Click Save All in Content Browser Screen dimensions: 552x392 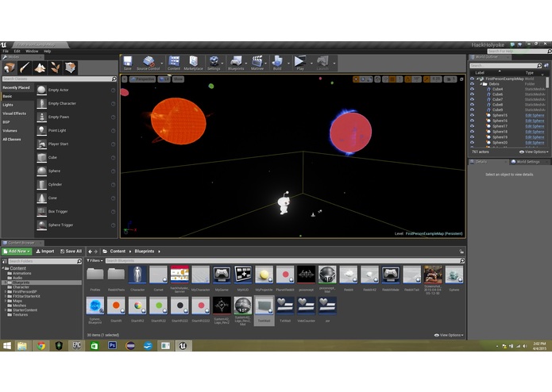[x=71, y=252]
